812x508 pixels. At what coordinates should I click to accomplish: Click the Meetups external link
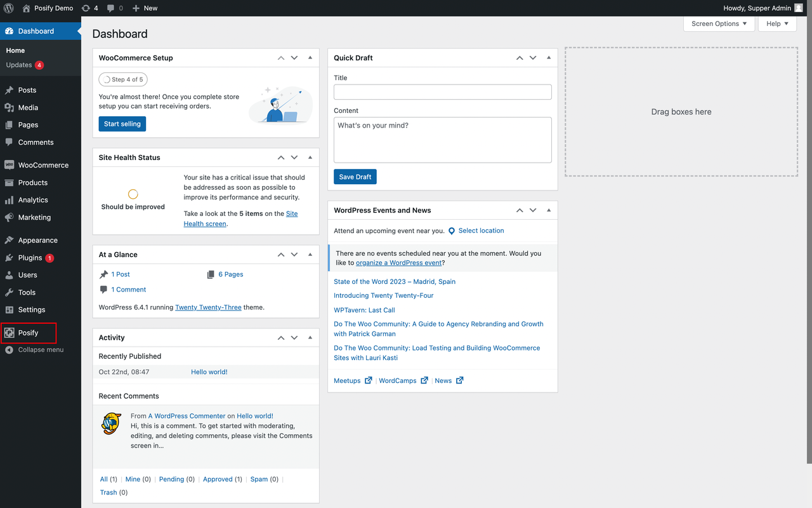pos(353,381)
